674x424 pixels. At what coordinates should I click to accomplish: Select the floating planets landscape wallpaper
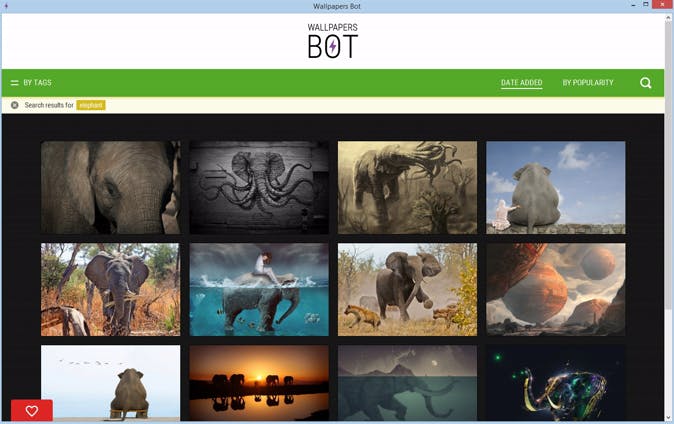(555, 289)
